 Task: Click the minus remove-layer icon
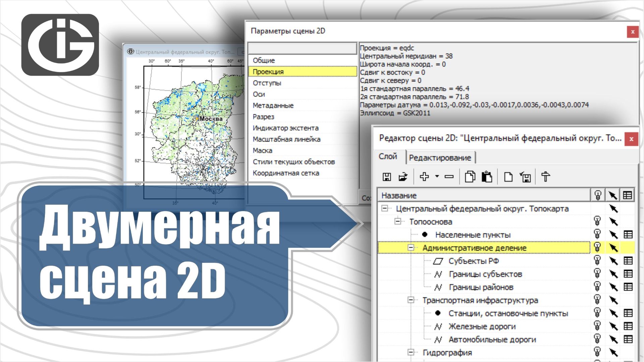tap(449, 176)
